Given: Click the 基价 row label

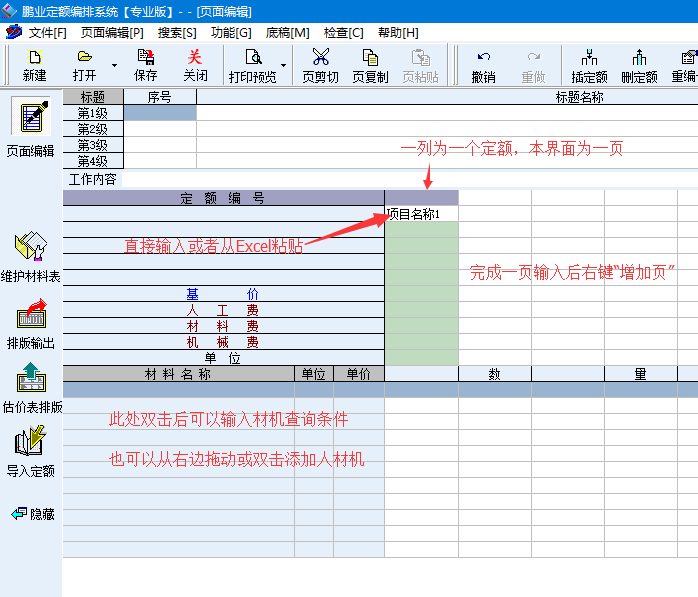Looking at the screenshot, I should coord(223,294).
